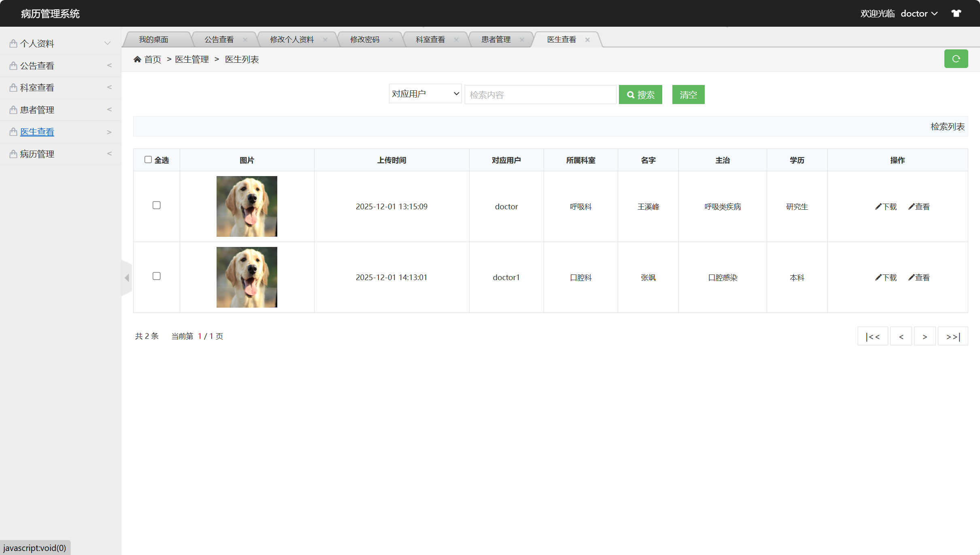The width and height of the screenshot is (980, 555).
Task: Click 下载 for doctor 王溪峰
Action: pos(886,206)
